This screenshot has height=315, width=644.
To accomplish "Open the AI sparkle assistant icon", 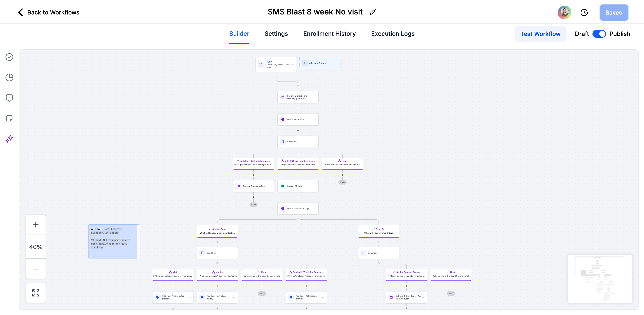I will (10, 139).
